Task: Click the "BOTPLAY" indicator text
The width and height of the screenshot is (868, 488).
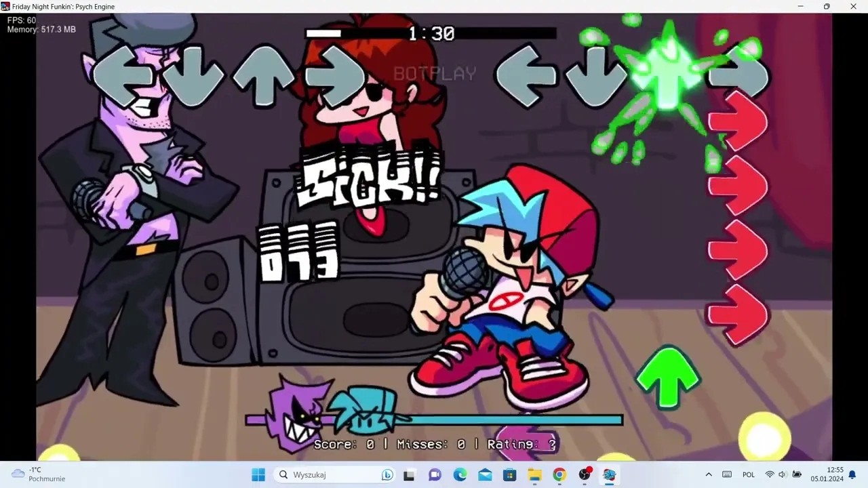Action: (x=435, y=73)
